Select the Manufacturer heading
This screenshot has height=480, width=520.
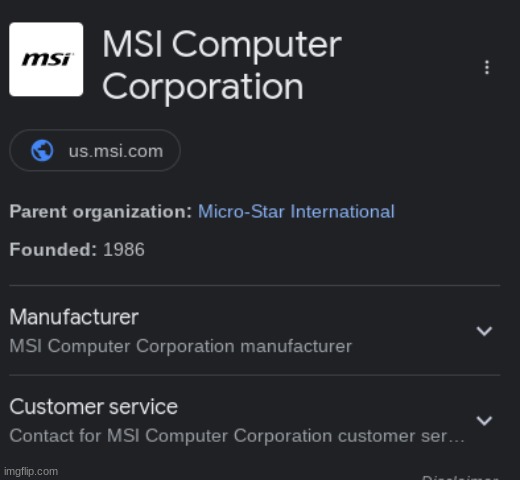tap(74, 317)
